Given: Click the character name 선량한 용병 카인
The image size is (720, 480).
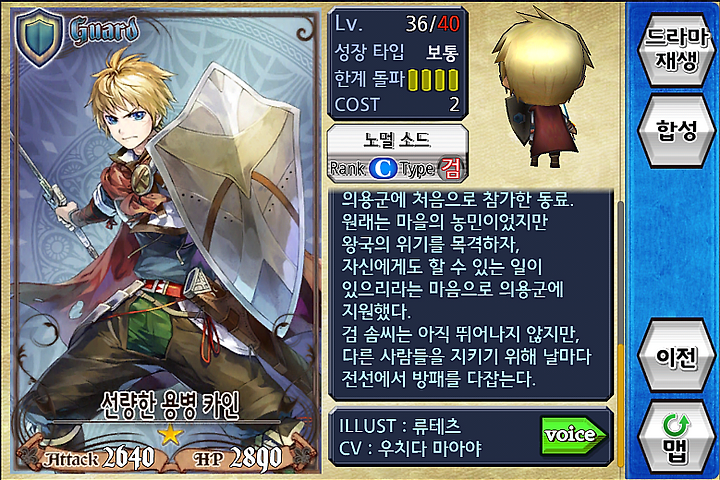Looking at the screenshot, I should (170, 406).
